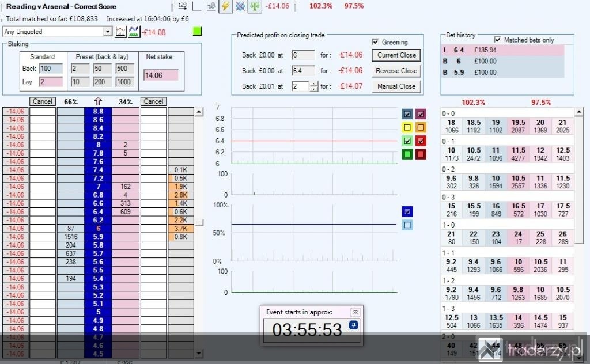
Task: Click the 1 - 0 lay price 24
Action: point(518,238)
